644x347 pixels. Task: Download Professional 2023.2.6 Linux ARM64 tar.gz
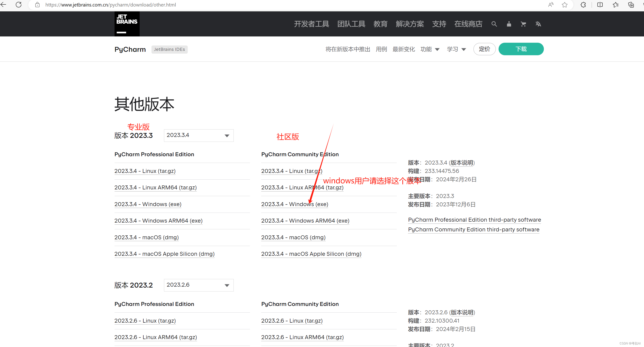coord(156,337)
